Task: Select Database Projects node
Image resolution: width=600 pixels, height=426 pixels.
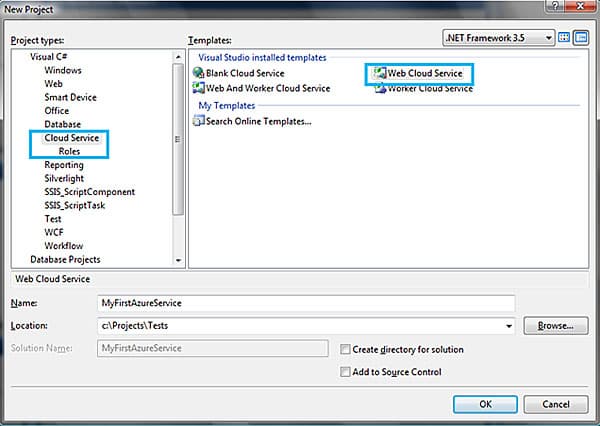Action: point(65,260)
